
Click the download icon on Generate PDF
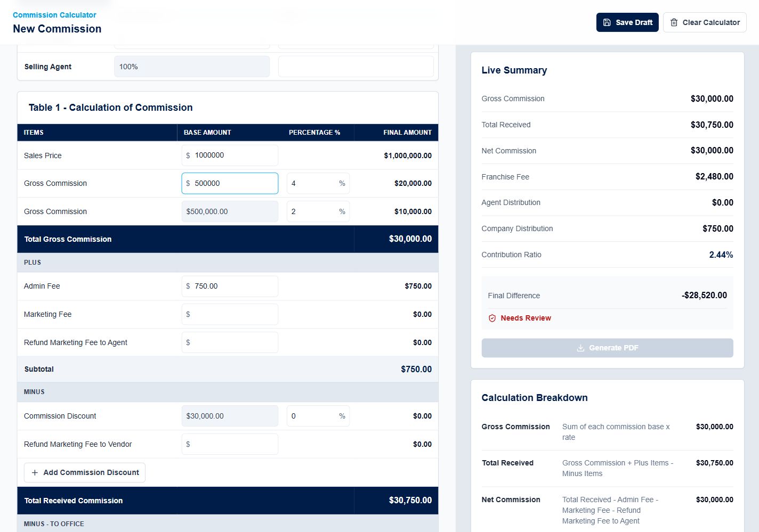(x=580, y=348)
